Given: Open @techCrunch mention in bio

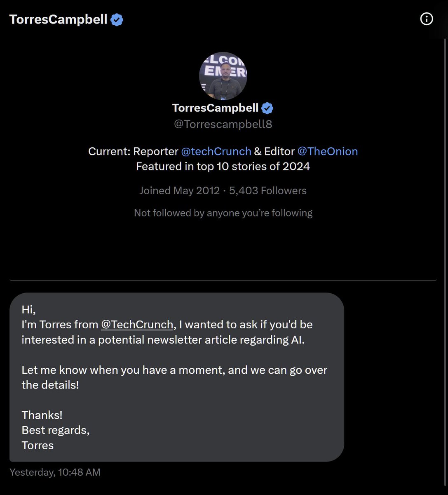Looking at the screenshot, I should click(x=216, y=151).
